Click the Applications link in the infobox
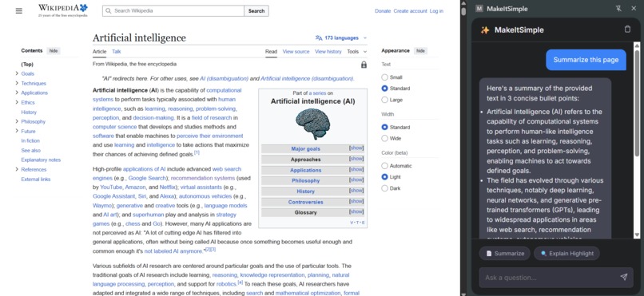The height and width of the screenshot is (296, 644). tap(305, 170)
